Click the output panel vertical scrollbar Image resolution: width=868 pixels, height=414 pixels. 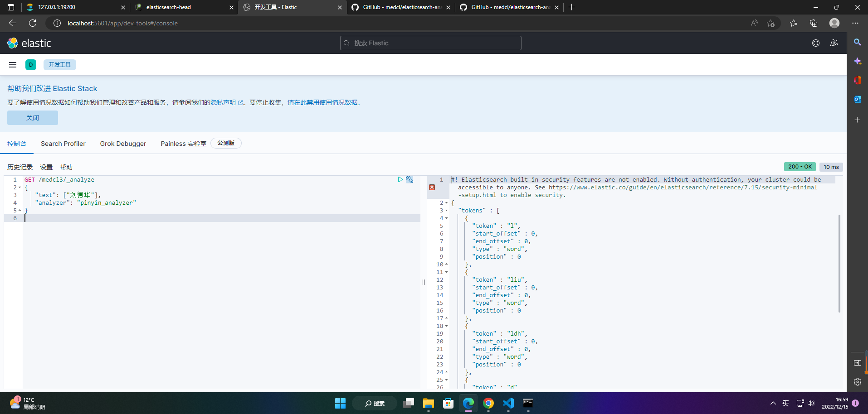pyautogui.click(x=839, y=263)
